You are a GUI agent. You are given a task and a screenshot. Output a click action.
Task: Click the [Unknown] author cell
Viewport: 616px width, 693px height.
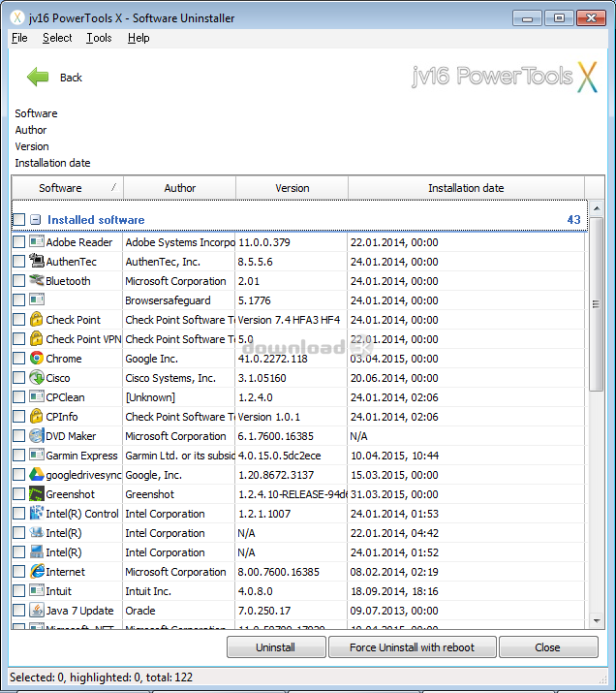click(x=179, y=397)
